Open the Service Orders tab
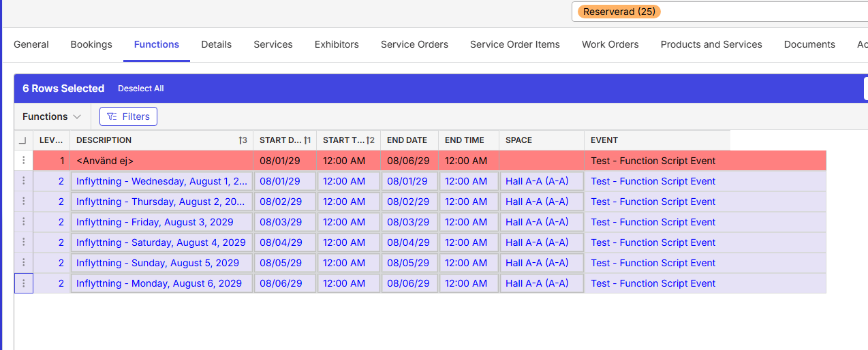Image resolution: width=868 pixels, height=350 pixels. (414, 44)
